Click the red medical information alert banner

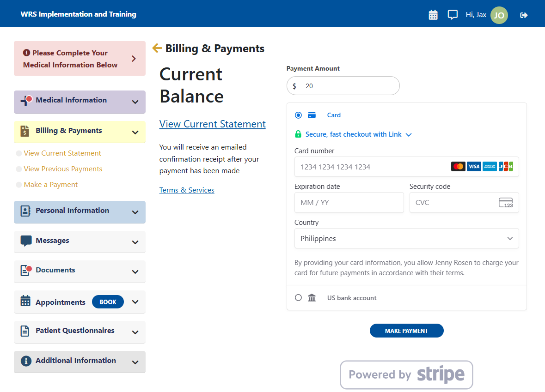tap(80, 58)
